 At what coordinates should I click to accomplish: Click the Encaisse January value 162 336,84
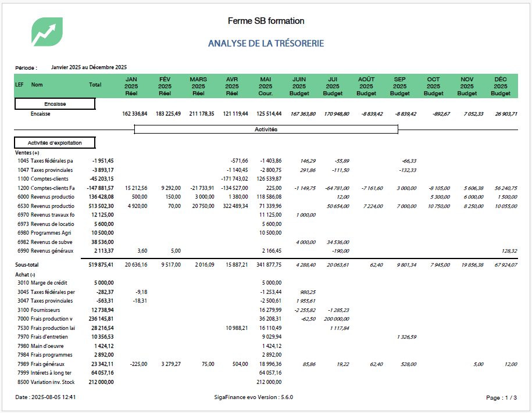point(135,114)
